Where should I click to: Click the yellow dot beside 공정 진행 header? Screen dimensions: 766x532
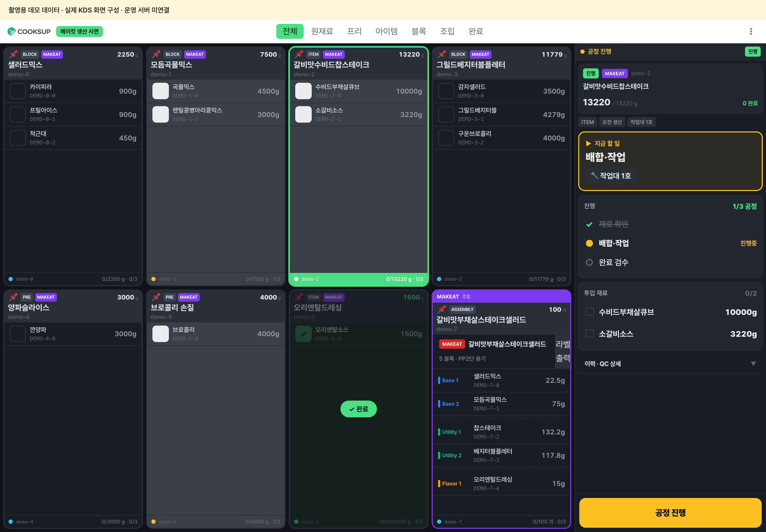tap(582, 52)
